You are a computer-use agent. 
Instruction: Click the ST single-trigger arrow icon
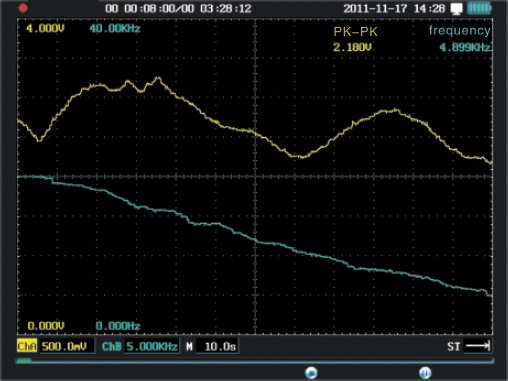478,346
